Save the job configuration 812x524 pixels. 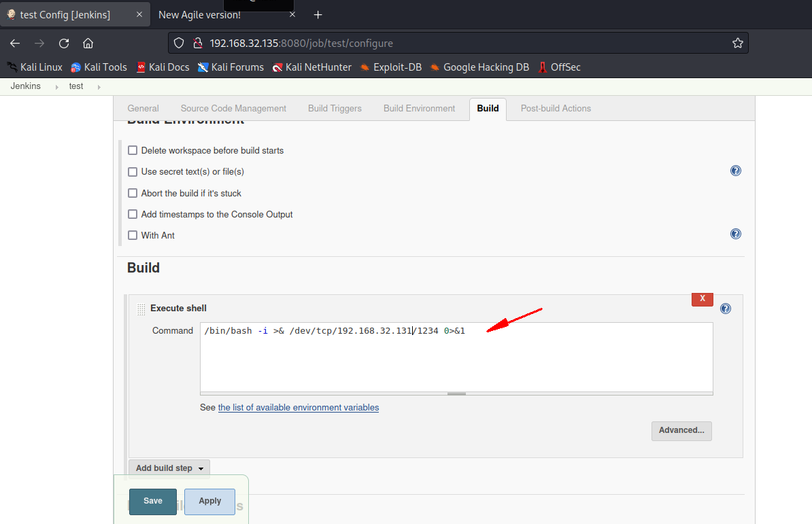[153, 502]
